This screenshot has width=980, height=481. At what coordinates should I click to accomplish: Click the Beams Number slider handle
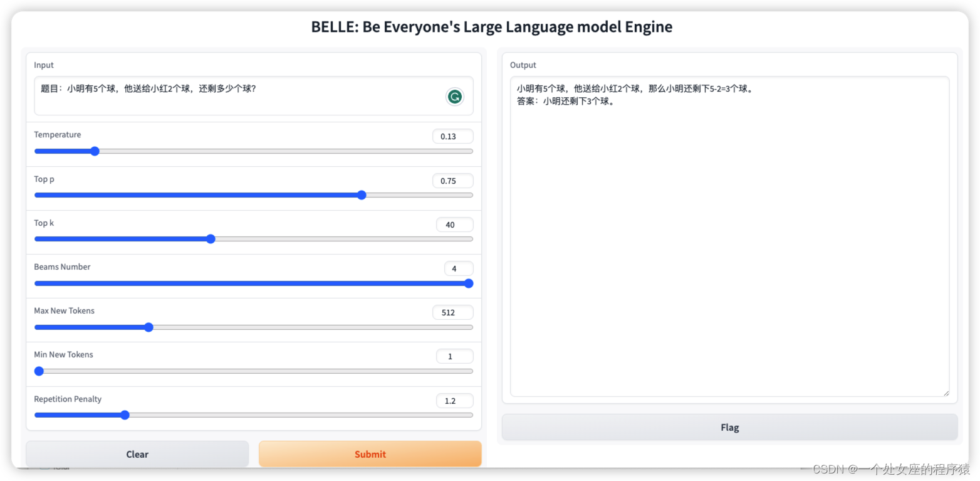469,283
